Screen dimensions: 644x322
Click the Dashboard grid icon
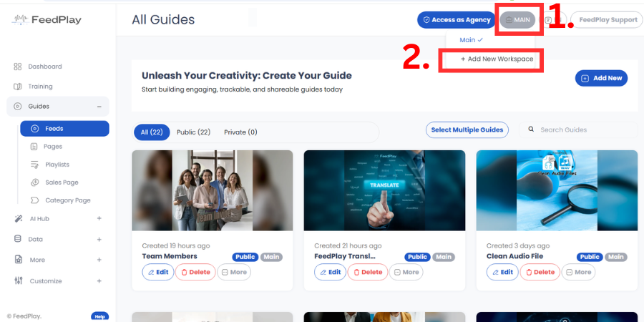(18, 67)
